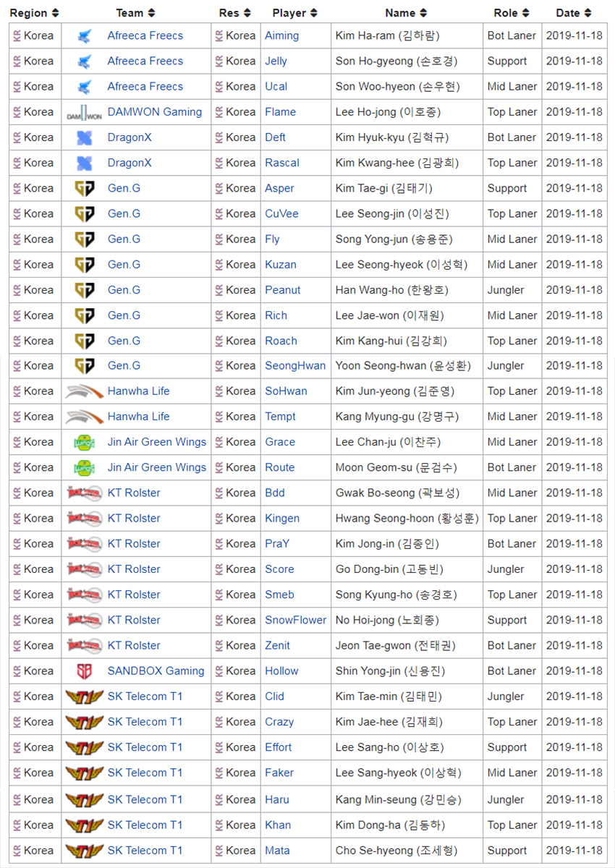
Task: Click Gen.G logo in Asper row
Action: [85, 189]
